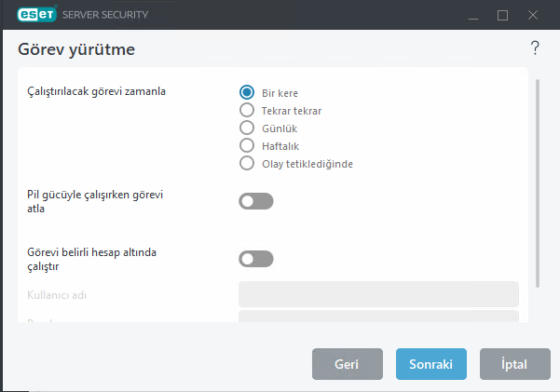
Task: Select the 'Günlük' schedule option
Action: [247, 128]
